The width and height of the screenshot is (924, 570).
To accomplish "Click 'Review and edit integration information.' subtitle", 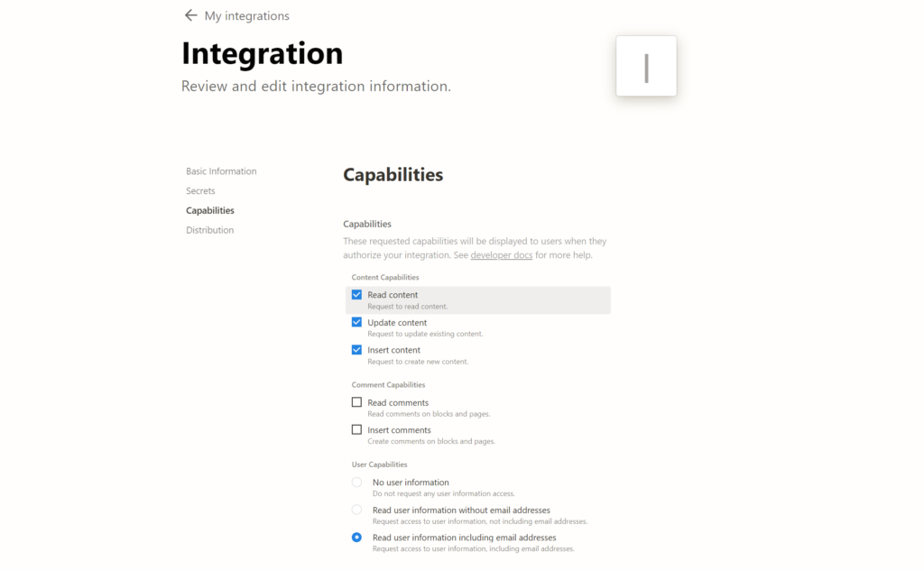I will pyautogui.click(x=316, y=86).
